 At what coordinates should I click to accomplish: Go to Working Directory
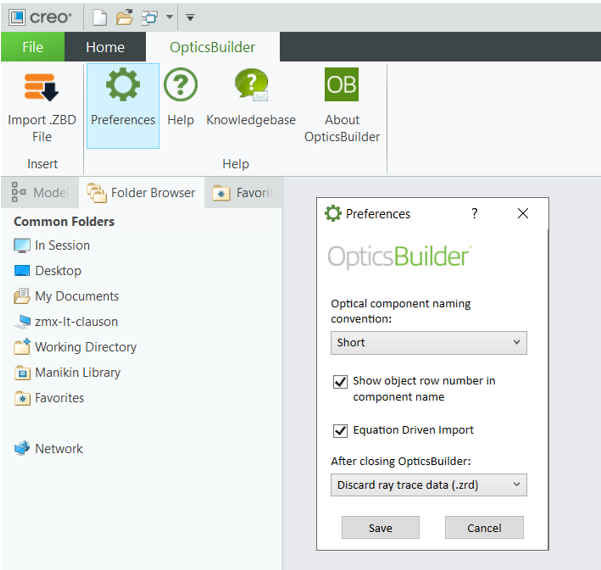pos(75,347)
